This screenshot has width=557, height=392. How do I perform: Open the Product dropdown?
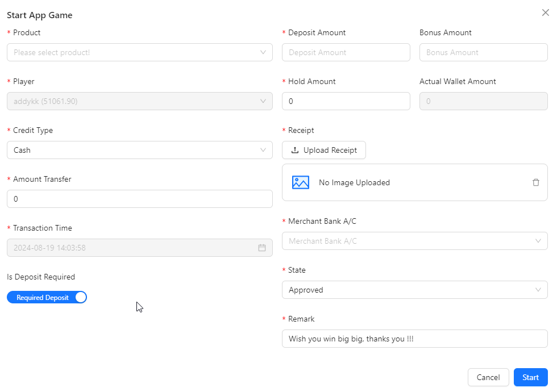tap(139, 52)
